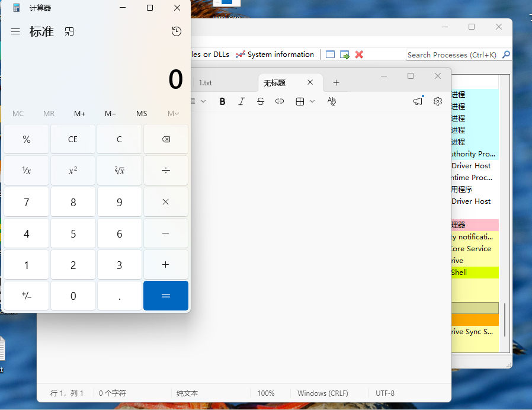
Task: Click the plus/minus sign toggle key
Action: (x=27, y=296)
